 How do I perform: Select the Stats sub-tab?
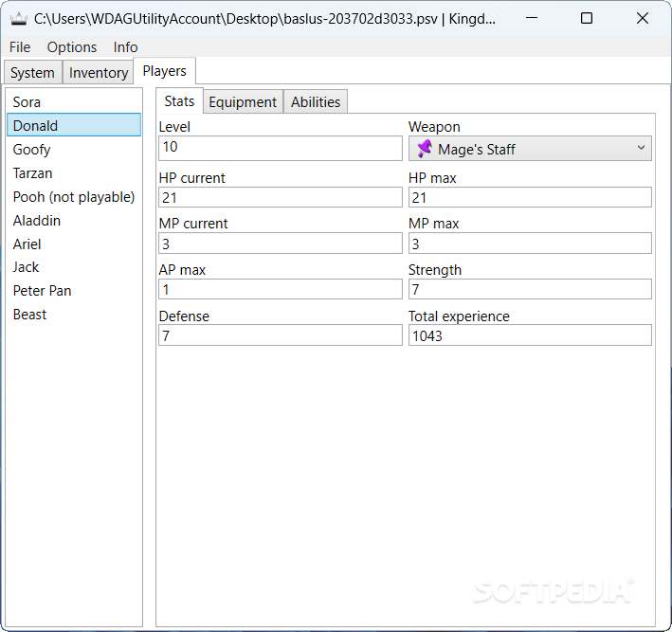[x=179, y=101]
